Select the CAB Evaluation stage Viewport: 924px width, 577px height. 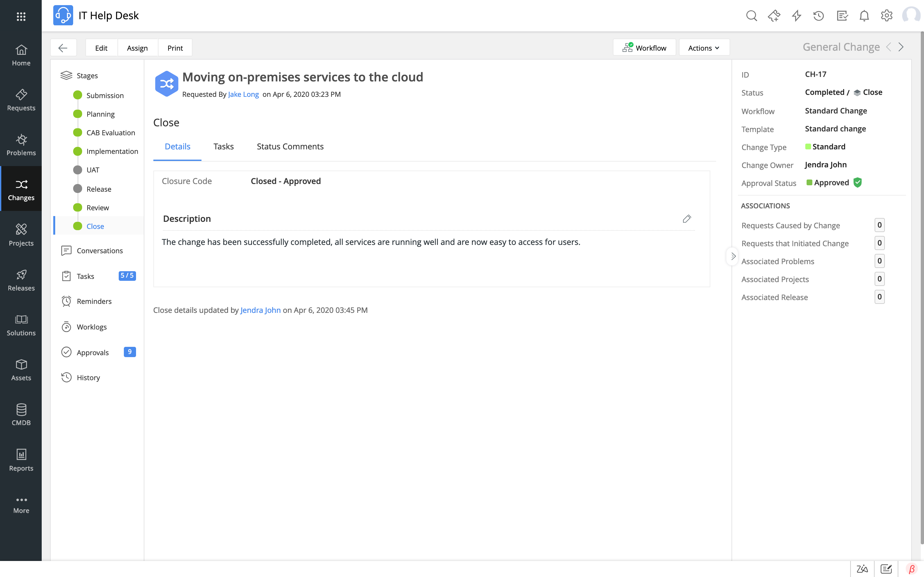110,132
